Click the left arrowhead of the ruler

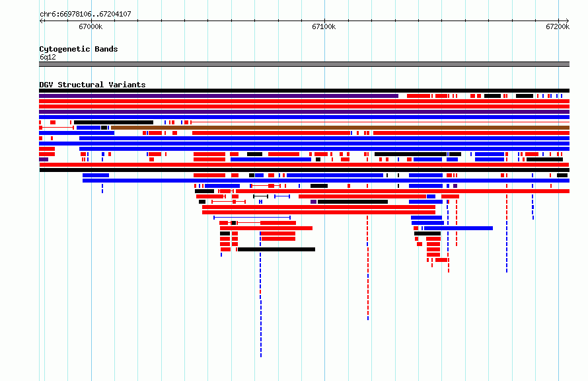(x=41, y=21)
